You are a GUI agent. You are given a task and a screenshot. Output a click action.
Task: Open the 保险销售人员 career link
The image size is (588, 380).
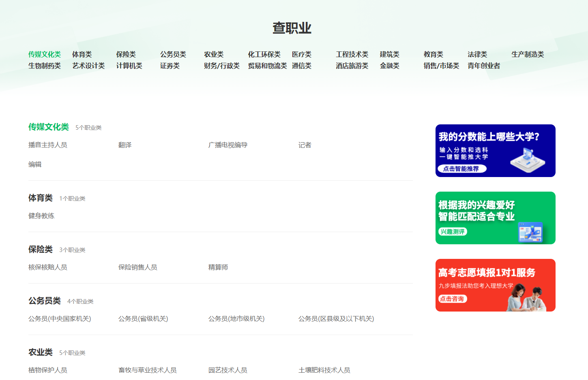point(138,267)
